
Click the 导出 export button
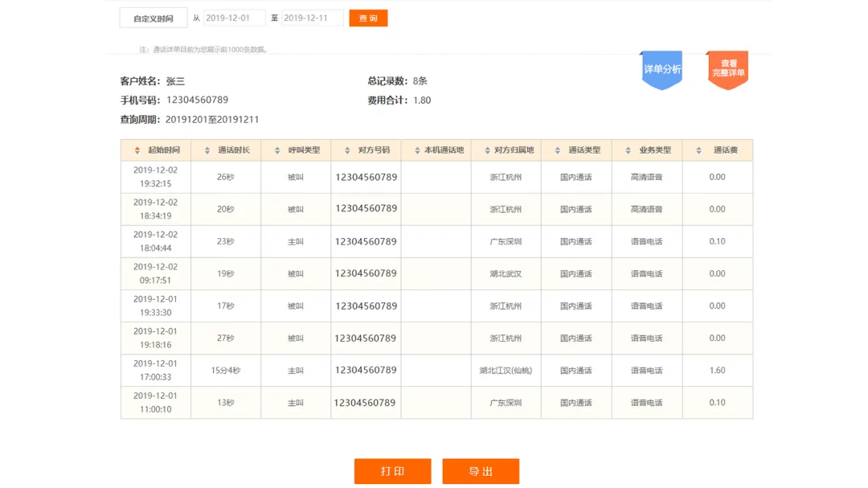pyautogui.click(x=481, y=471)
